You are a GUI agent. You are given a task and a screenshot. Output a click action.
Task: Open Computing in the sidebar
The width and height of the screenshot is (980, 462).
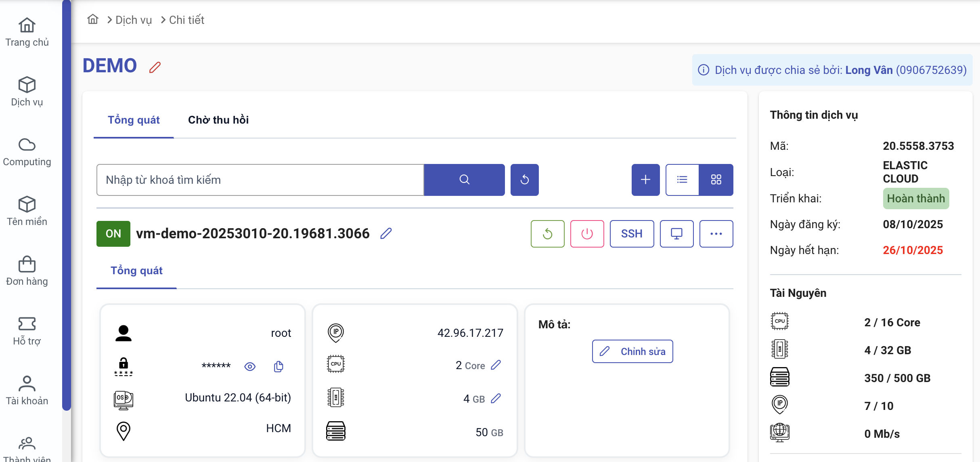click(x=27, y=153)
